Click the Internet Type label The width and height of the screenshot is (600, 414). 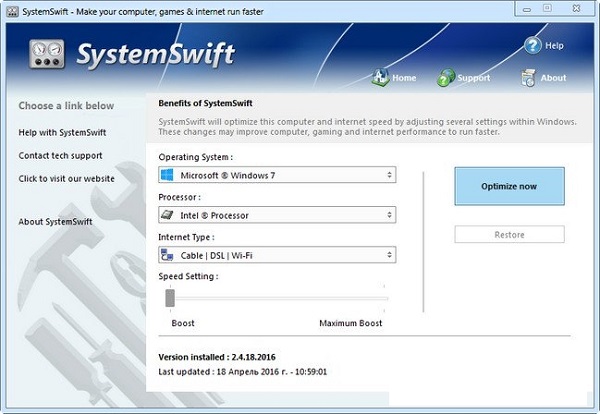(186, 237)
